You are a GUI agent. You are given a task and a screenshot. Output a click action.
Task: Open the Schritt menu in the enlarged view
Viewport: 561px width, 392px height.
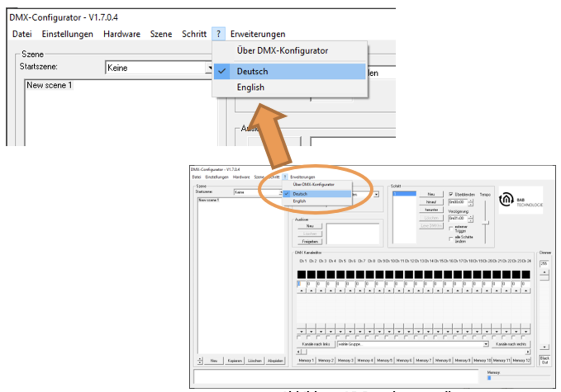click(x=194, y=34)
